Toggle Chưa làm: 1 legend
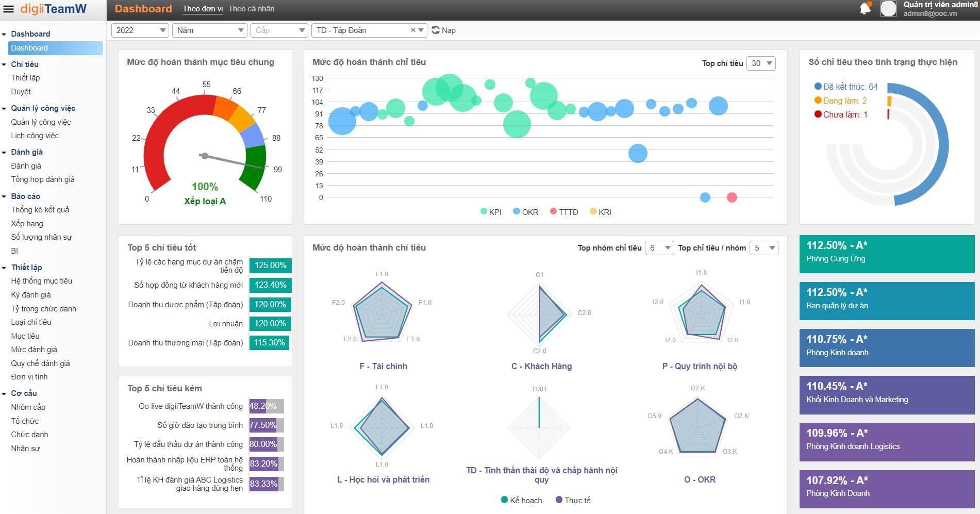980x514 pixels. pos(841,114)
